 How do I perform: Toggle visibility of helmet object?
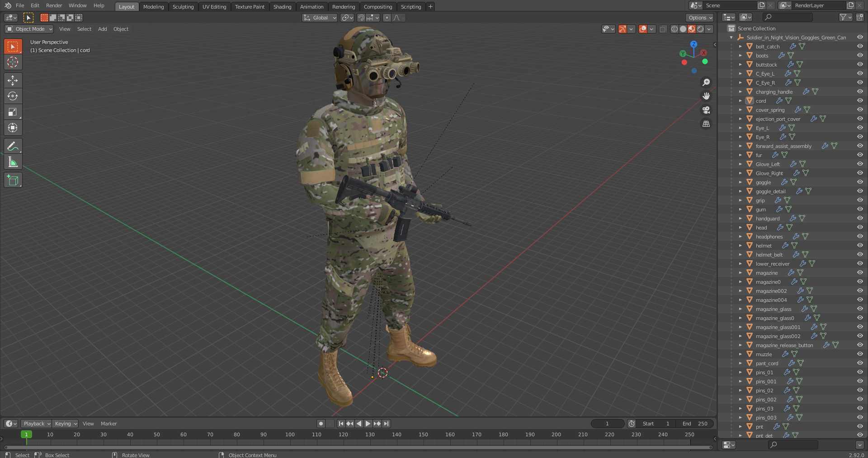pyautogui.click(x=860, y=245)
